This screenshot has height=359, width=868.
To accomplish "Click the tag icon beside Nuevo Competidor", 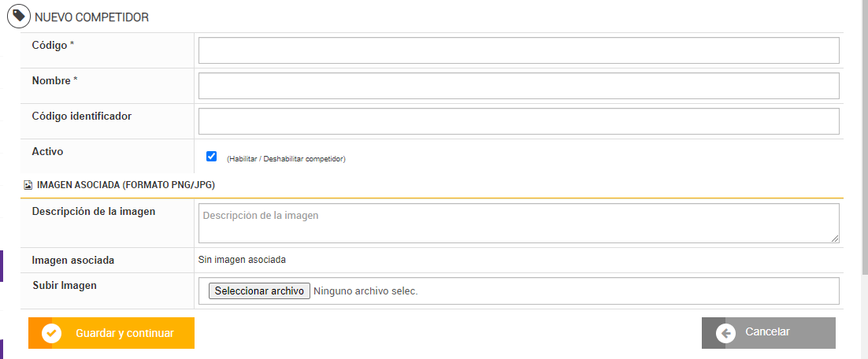I will tap(19, 17).
